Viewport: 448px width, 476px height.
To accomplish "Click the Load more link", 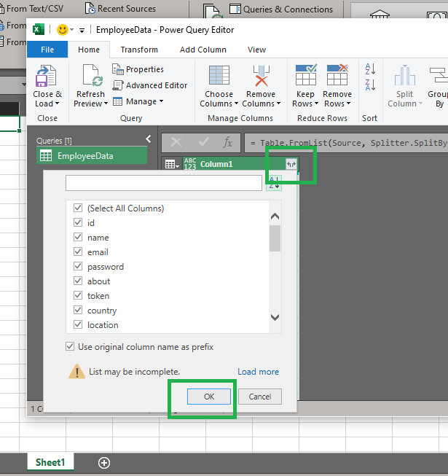I will tap(258, 372).
